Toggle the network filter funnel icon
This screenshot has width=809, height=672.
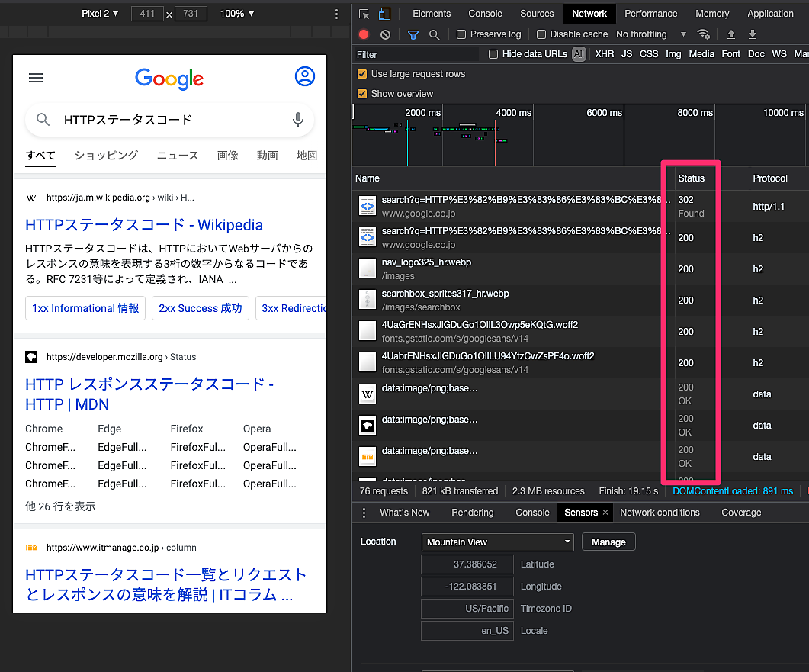click(x=413, y=34)
